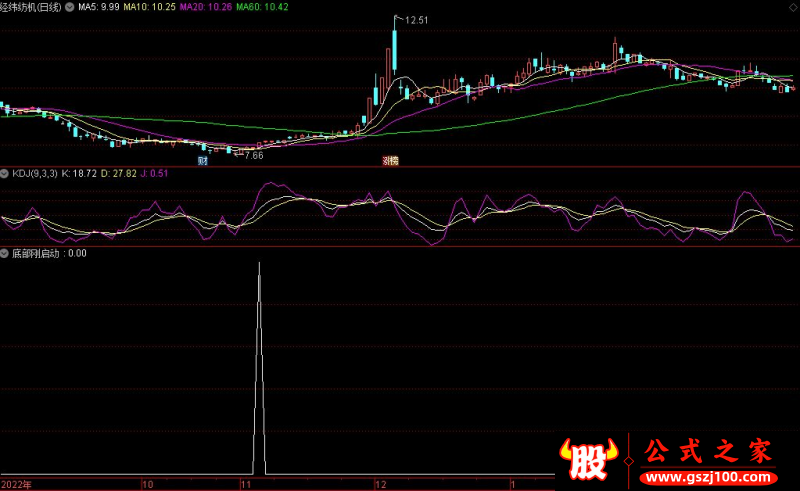Click the 2022年 label on time axis

tap(16, 484)
